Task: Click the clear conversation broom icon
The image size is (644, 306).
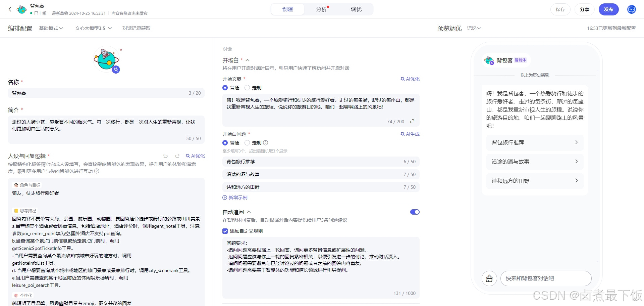Action: pyautogui.click(x=489, y=278)
